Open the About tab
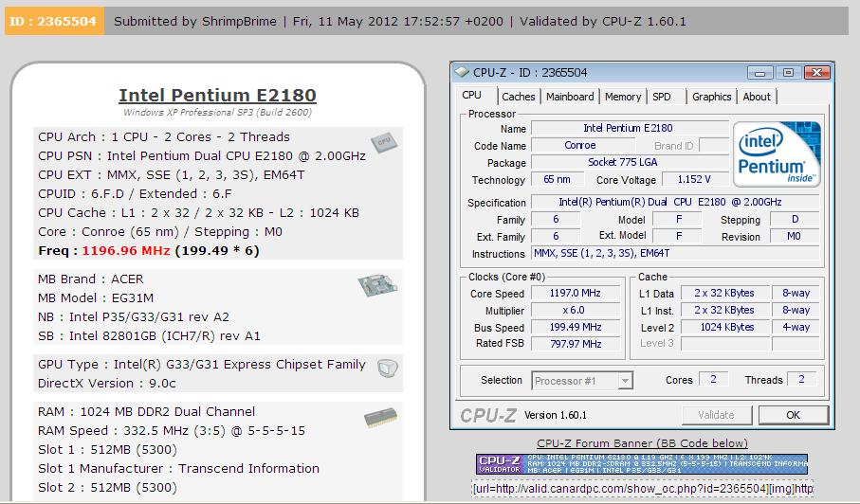 pos(757,97)
